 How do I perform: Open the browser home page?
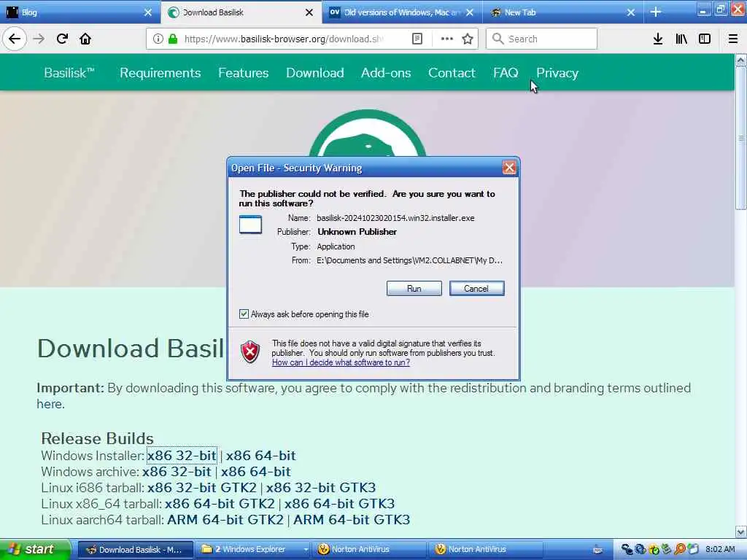click(x=85, y=39)
